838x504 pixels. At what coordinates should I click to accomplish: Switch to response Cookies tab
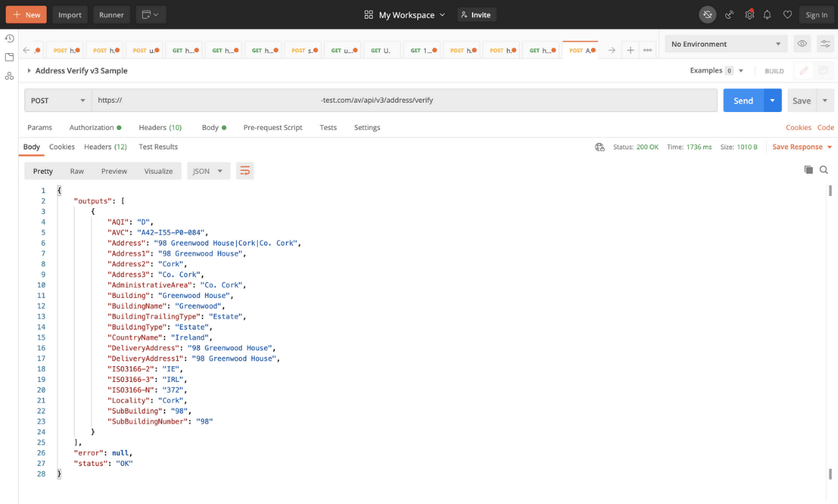[62, 147]
